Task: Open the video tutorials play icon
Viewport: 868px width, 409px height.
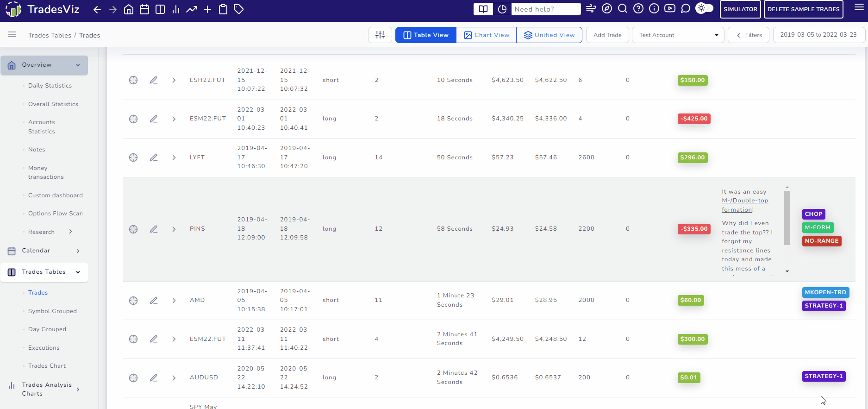Action: 670,9
